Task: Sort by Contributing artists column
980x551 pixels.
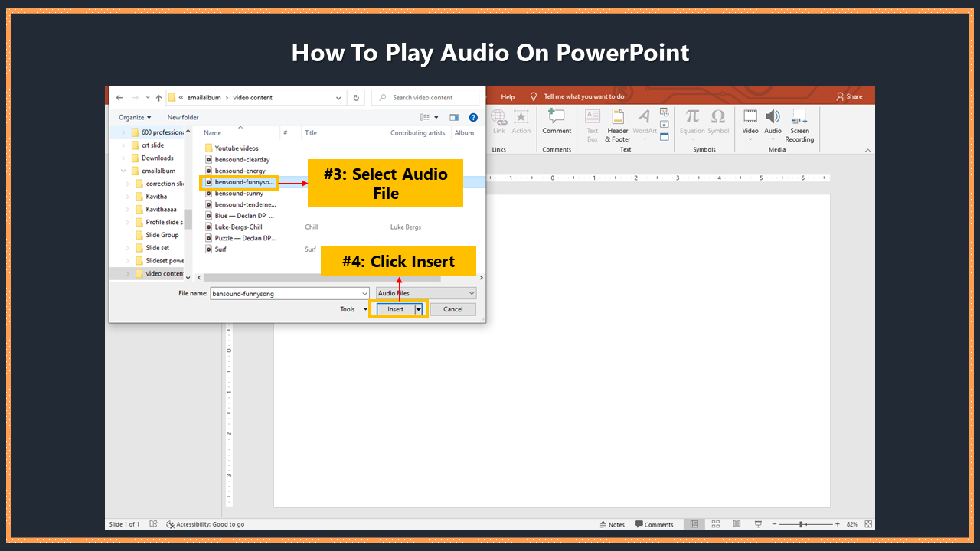Action: [417, 133]
